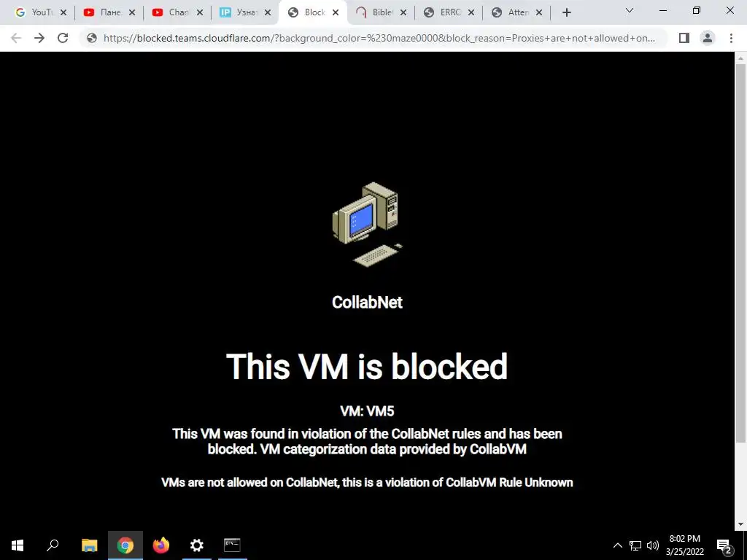
Task: Show hidden system tray icons
Action: (x=617, y=545)
